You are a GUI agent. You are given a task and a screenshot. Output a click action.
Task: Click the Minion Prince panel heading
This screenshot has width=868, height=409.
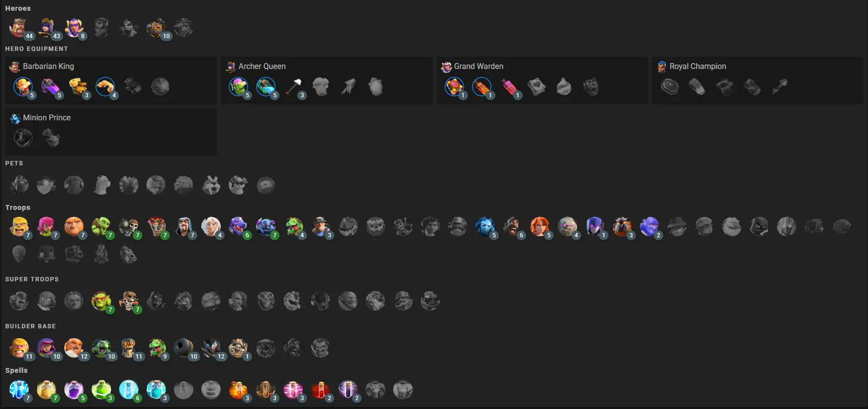click(x=47, y=117)
